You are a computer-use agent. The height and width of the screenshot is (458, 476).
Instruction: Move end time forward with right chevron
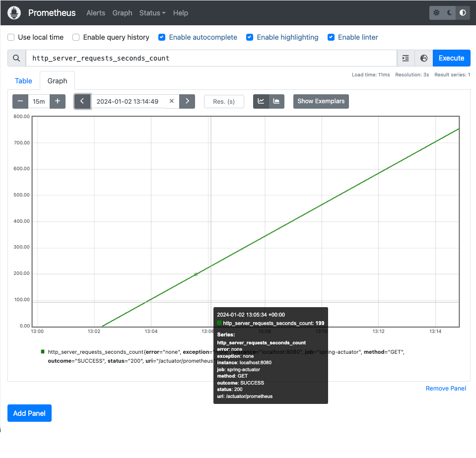coord(187,101)
